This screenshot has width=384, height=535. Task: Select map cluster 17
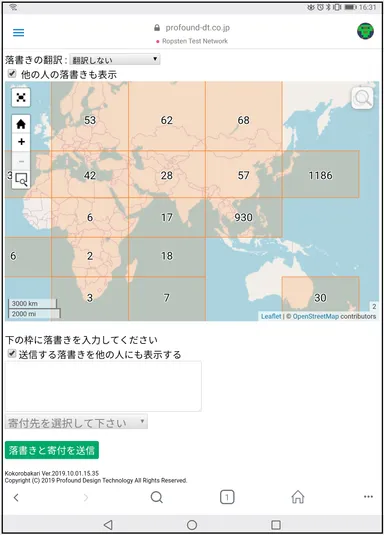tap(167, 217)
